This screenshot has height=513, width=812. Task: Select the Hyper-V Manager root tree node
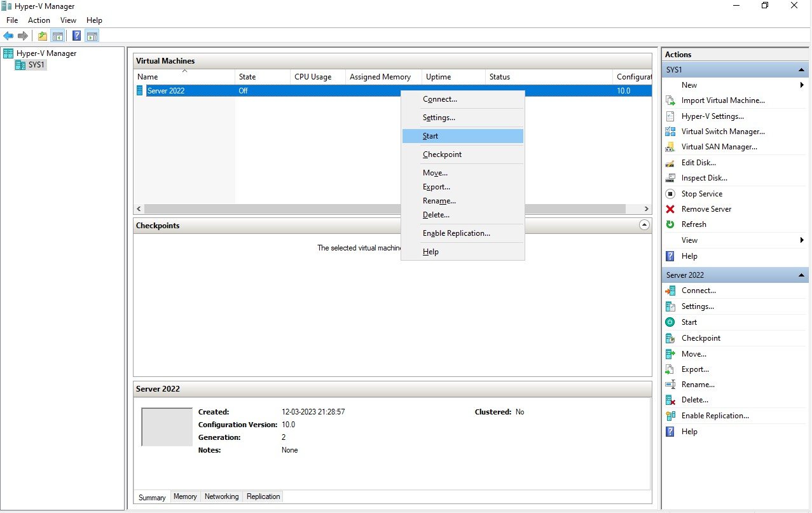pos(39,53)
